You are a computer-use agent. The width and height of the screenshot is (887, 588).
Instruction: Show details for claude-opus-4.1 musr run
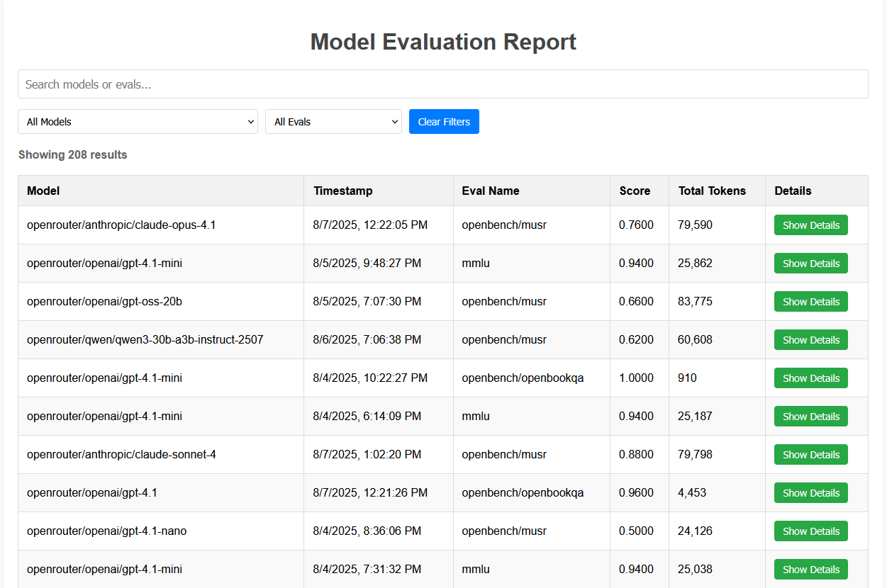point(810,225)
